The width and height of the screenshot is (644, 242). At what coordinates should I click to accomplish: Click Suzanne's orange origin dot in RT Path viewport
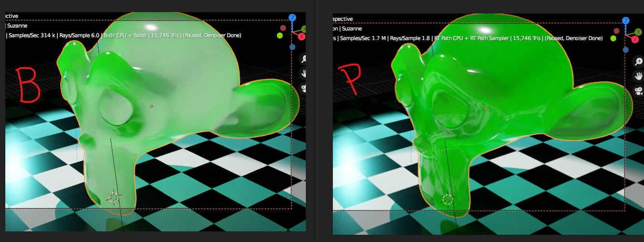pos(486,109)
